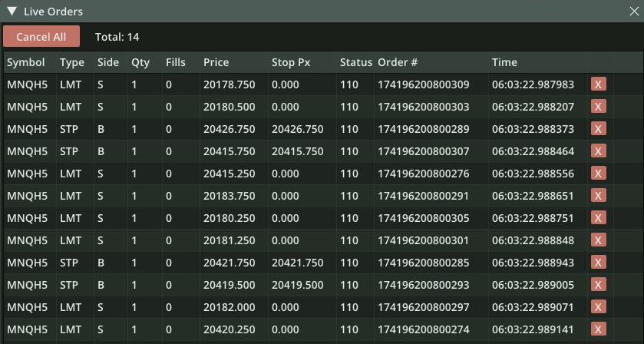Select time cell 06:03:22.988848
Screen dimensions: 644x344
point(533,240)
